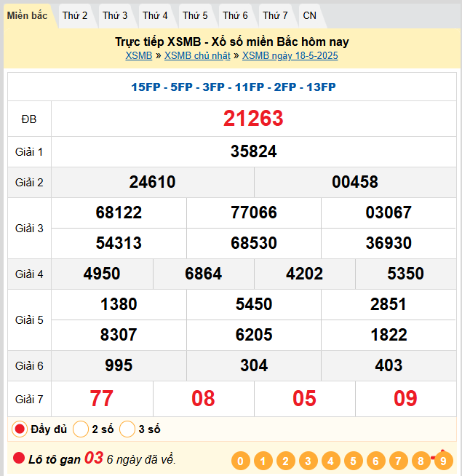Click Giải 4 number 5350
The height and width of the screenshot is (476, 462).
point(405,274)
